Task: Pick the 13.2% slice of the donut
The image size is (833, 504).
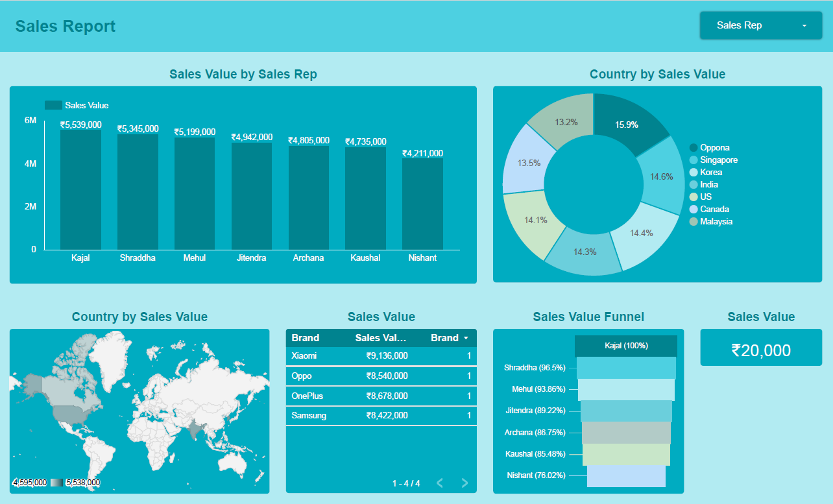Action: [565, 121]
